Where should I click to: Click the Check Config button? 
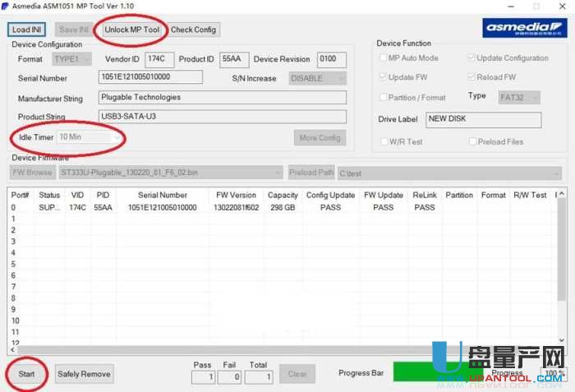(193, 30)
